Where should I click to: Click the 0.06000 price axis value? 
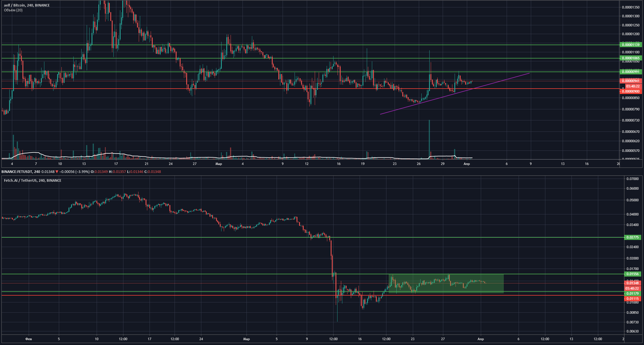[x=632, y=189]
